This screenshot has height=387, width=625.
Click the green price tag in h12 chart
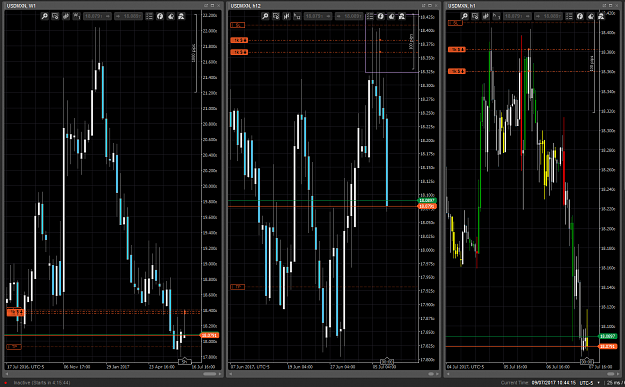[x=427, y=200]
